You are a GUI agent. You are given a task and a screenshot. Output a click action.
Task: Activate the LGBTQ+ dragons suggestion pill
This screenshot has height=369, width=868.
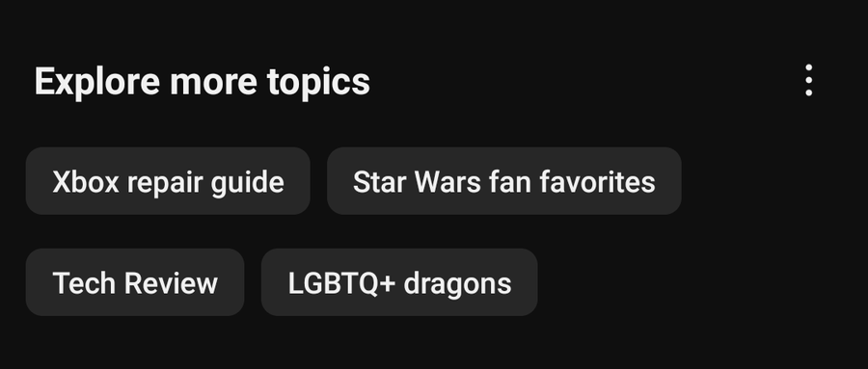[x=399, y=282]
